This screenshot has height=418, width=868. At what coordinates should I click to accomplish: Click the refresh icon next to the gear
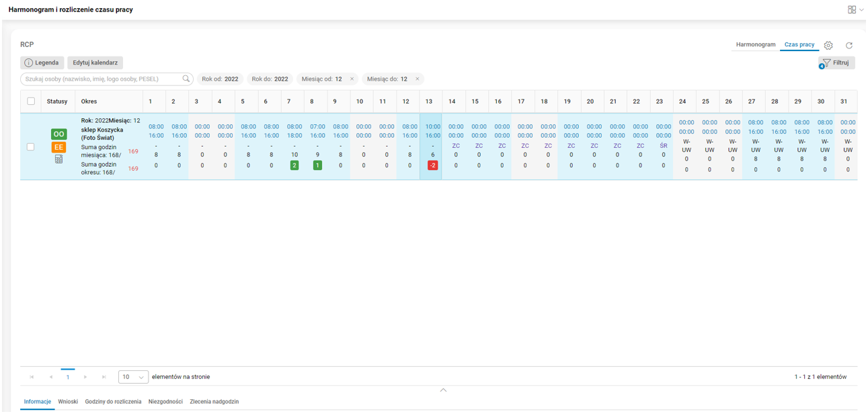coord(849,45)
